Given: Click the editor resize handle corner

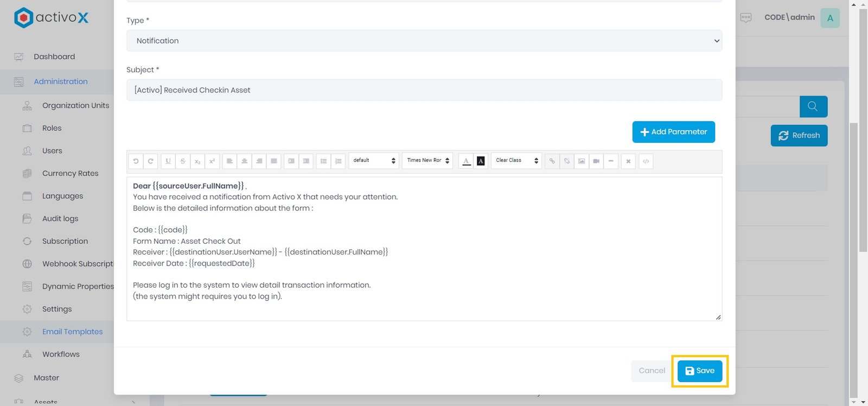Looking at the screenshot, I should pos(718,317).
